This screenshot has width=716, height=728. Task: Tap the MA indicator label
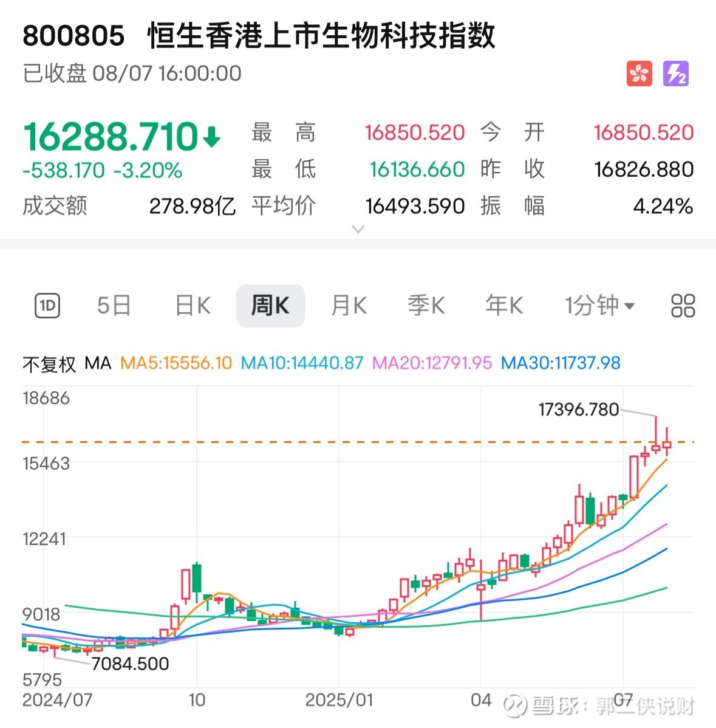click(x=98, y=363)
